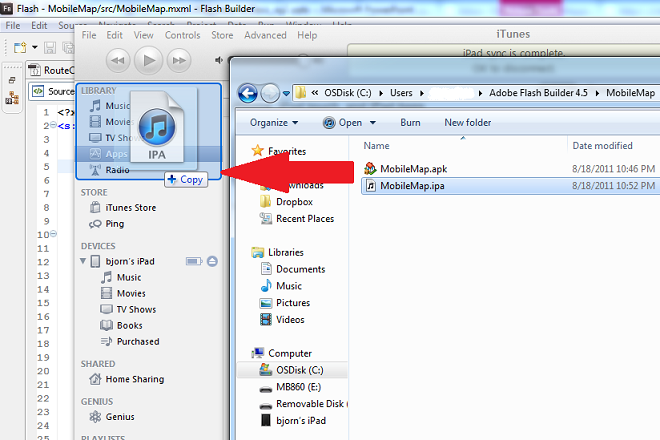Select MB860 (E:) drive

[x=298, y=387]
